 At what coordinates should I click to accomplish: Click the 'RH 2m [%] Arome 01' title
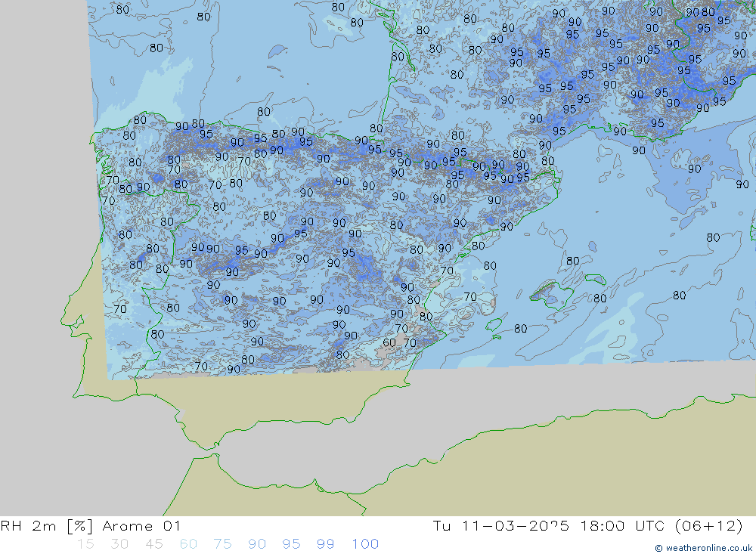tap(90, 525)
